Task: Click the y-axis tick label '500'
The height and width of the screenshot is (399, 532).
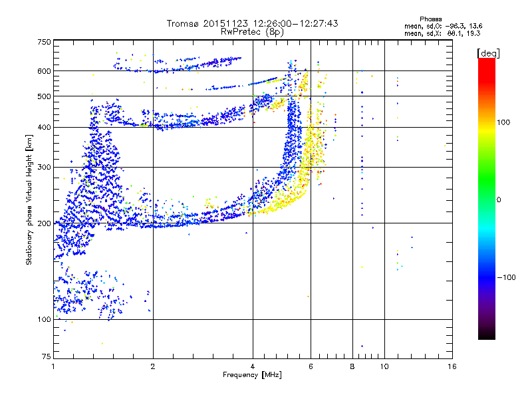Action: (44, 96)
